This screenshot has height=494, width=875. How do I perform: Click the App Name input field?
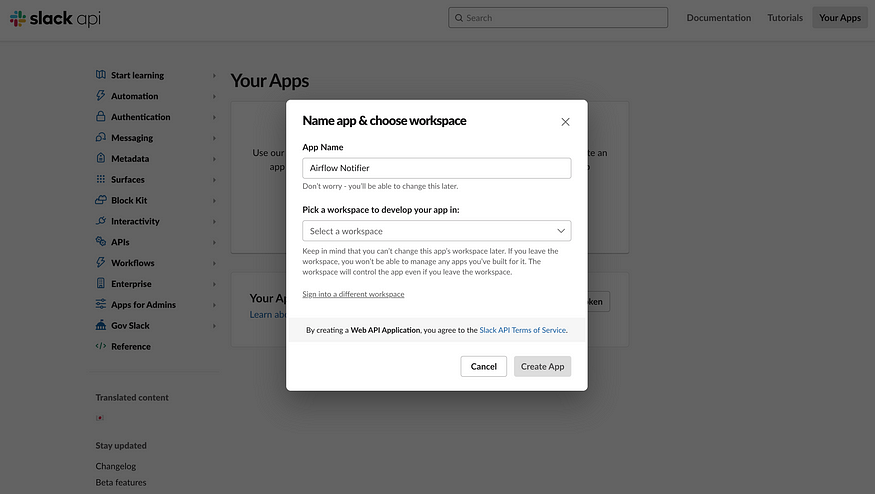pyautogui.click(x=436, y=168)
